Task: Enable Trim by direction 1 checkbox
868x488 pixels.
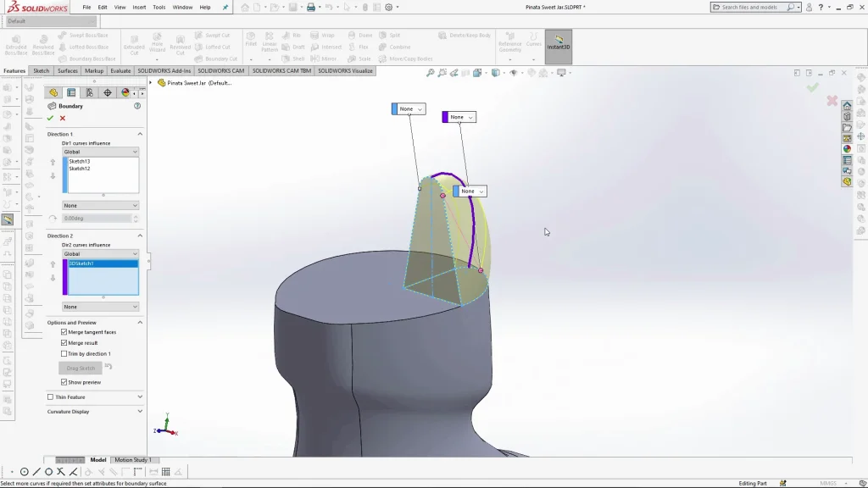Action: point(64,353)
